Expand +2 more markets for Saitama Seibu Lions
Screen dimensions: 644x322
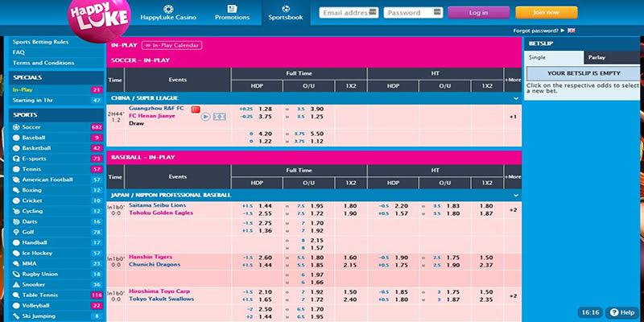[513, 210]
